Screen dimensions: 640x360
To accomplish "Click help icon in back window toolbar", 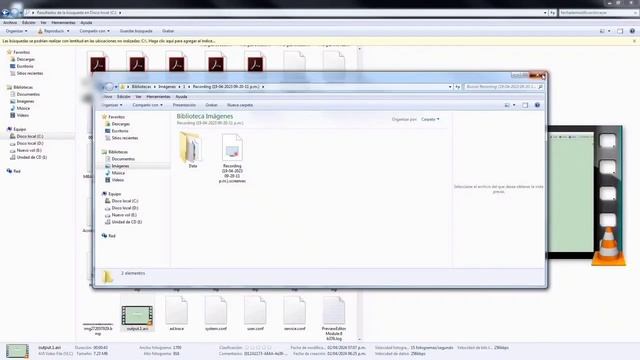I will (x=632, y=31).
